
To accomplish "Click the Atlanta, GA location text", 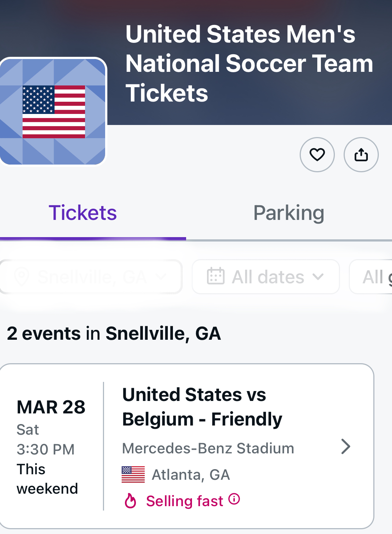I will pos(191,475).
